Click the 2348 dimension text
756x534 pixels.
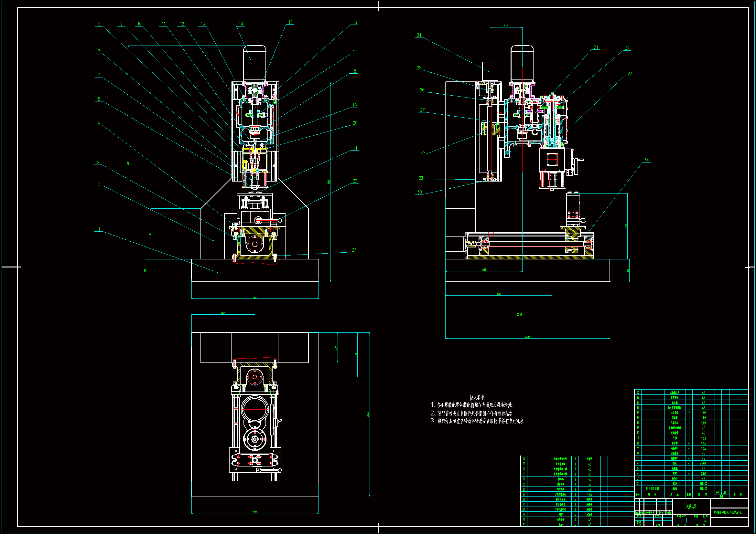(x=520, y=315)
